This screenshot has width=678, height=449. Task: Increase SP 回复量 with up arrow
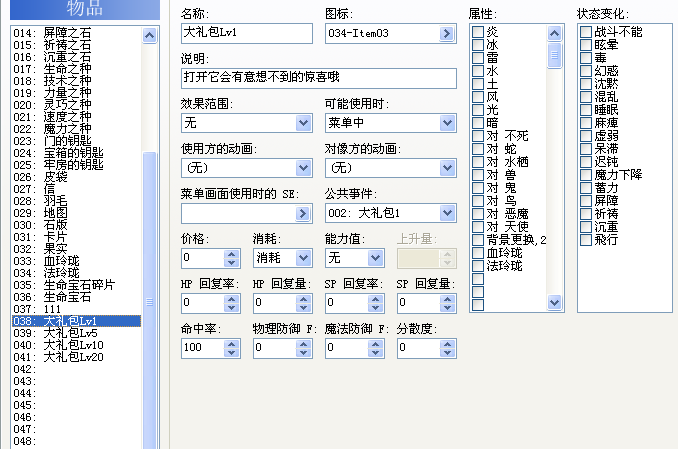click(x=448, y=299)
